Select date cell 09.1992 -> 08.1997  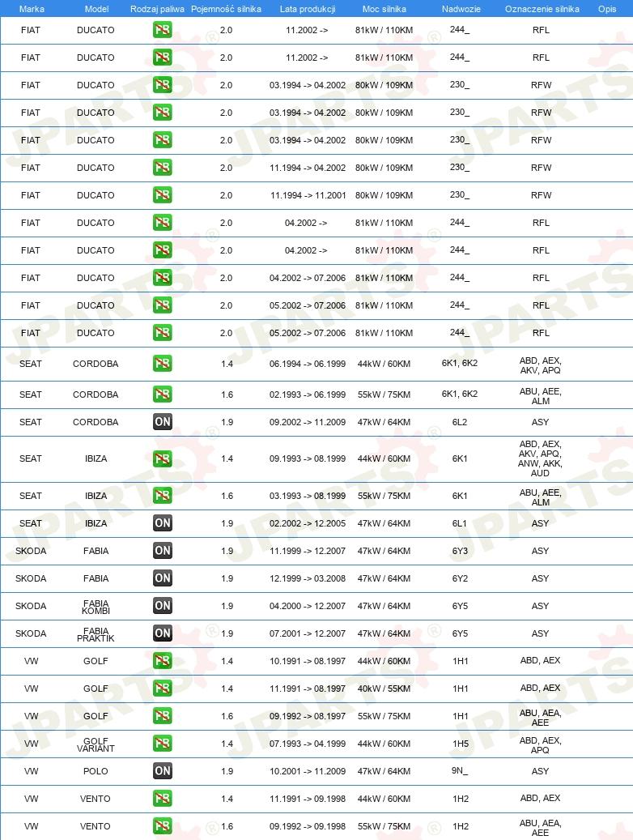pyautogui.click(x=308, y=716)
